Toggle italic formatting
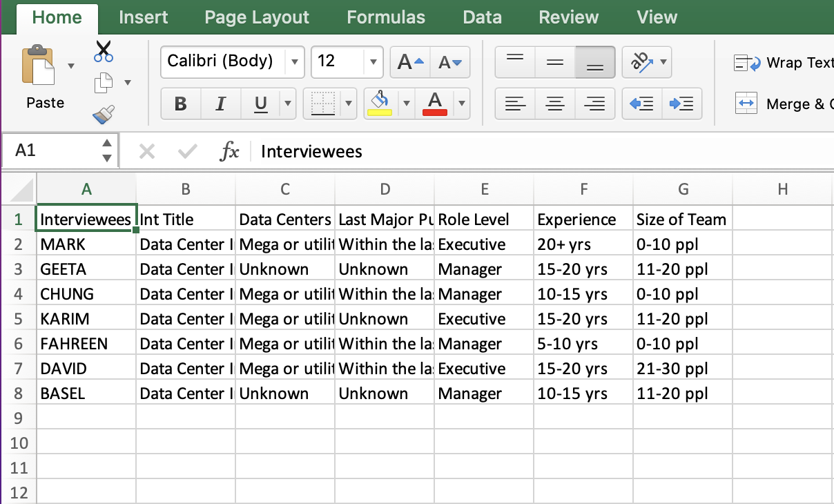Image resolution: width=834 pixels, height=504 pixels. point(220,104)
